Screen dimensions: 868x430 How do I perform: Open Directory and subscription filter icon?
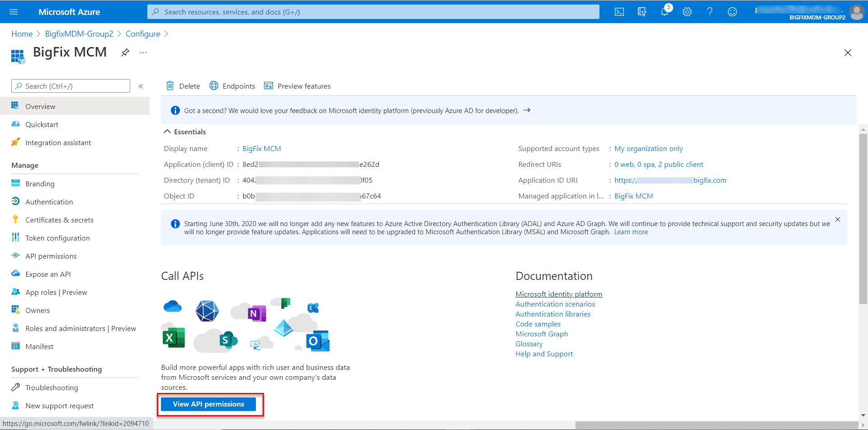pyautogui.click(x=642, y=12)
